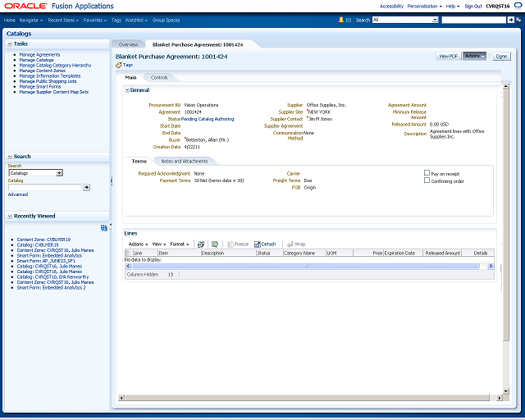The width and height of the screenshot is (525, 420).
Task: Collapse the General section
Action: pyautogui.click(x=127, y=90)
